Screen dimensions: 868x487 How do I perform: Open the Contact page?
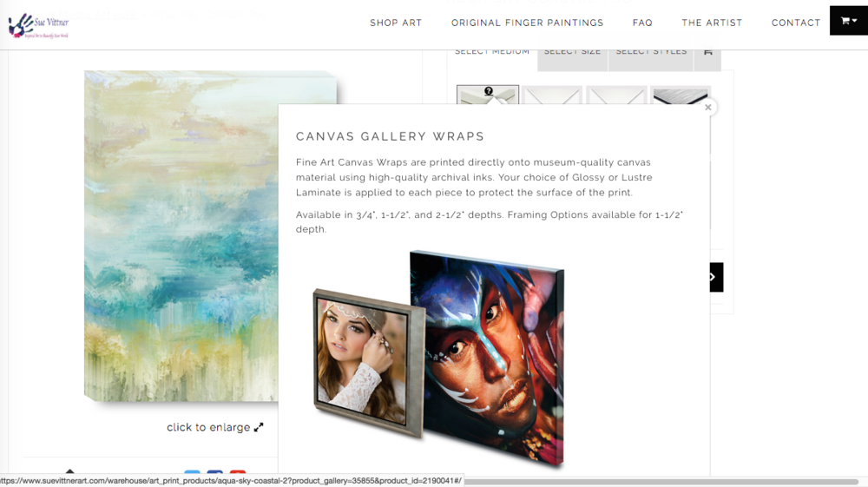point(796,23)
